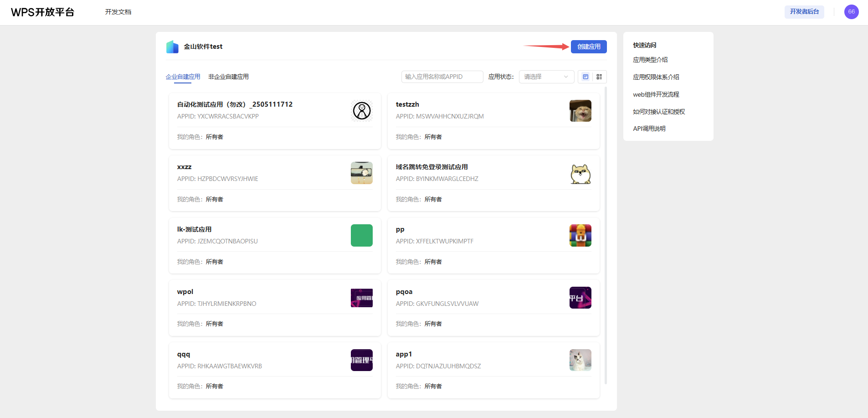The image size is (868, 418).
Task: Select the 企业自建应用 tab
Action: (183, 77)
